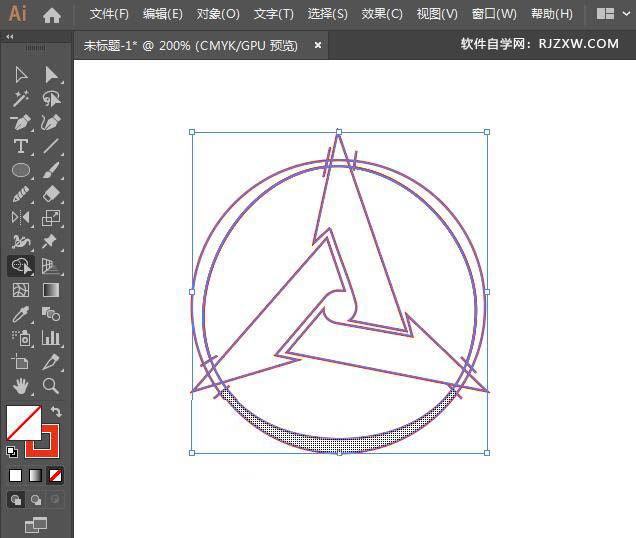Select the Scale tool

(x=52, y=218)
